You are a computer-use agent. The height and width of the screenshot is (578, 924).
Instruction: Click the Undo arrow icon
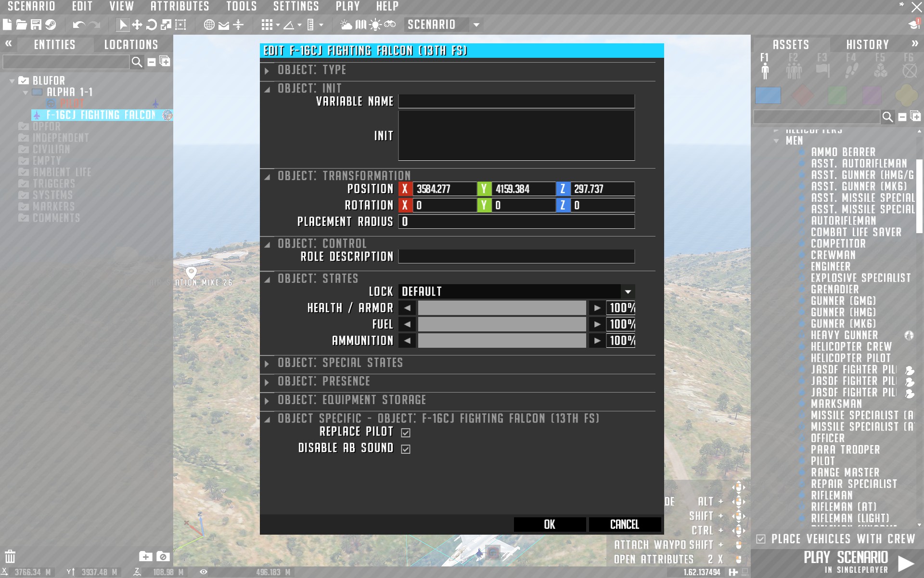tap(78, 25)
